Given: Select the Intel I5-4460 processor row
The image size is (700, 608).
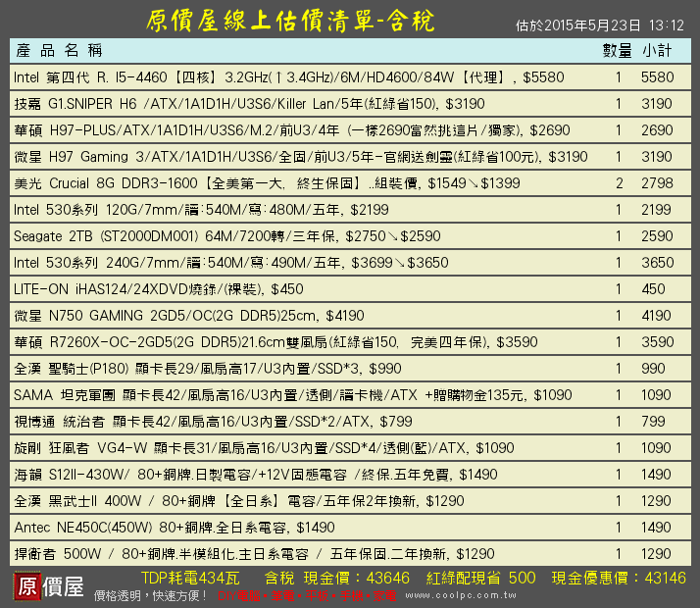Looking at the screenshot, I should pos(350,77).
